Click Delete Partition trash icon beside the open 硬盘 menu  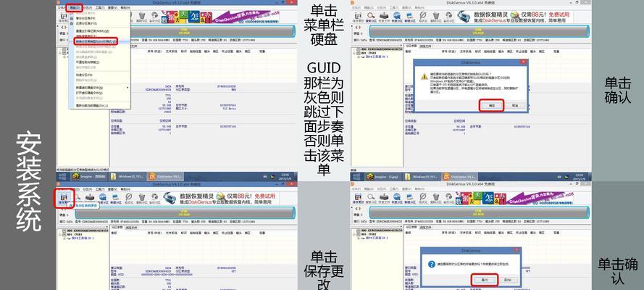[142, 17]
